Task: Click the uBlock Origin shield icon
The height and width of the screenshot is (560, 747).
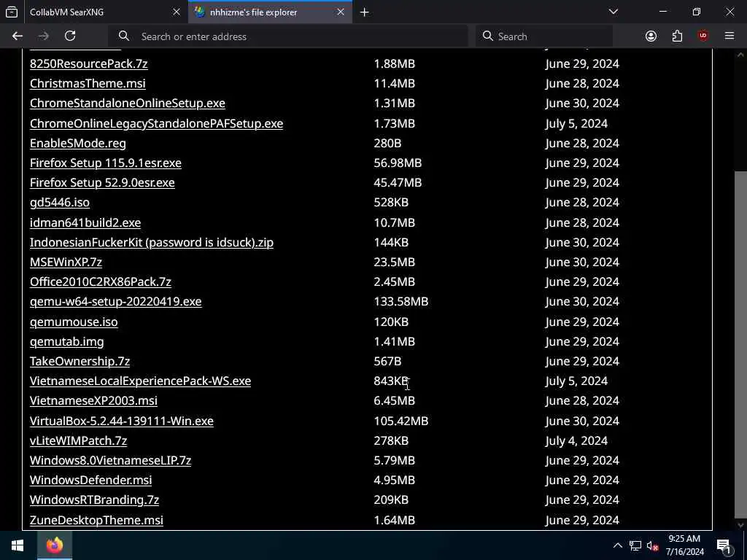Action: (x=703, y=36)
